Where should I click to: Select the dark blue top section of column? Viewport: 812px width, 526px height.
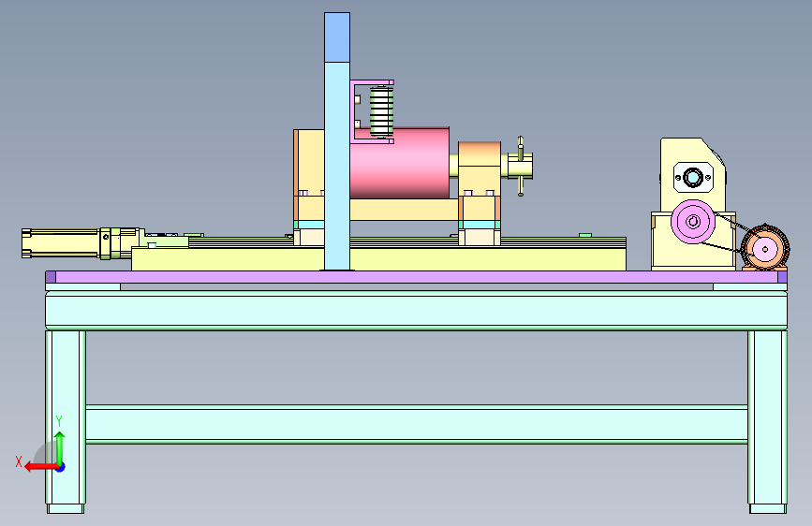[x=337, y=37]
